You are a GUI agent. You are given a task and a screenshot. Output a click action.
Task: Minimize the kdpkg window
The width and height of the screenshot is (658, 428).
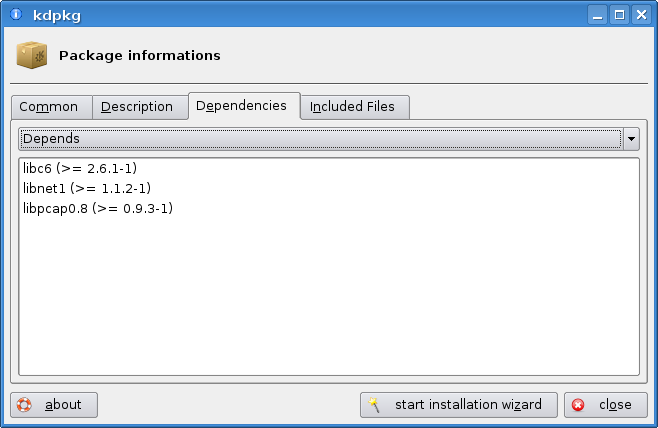pos(598,15)
